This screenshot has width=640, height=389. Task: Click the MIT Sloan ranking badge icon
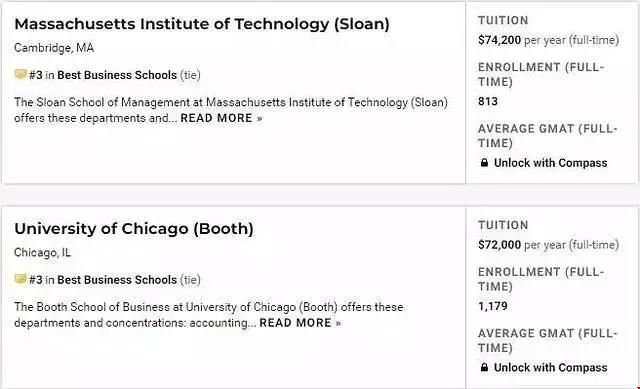pos(20,74)
